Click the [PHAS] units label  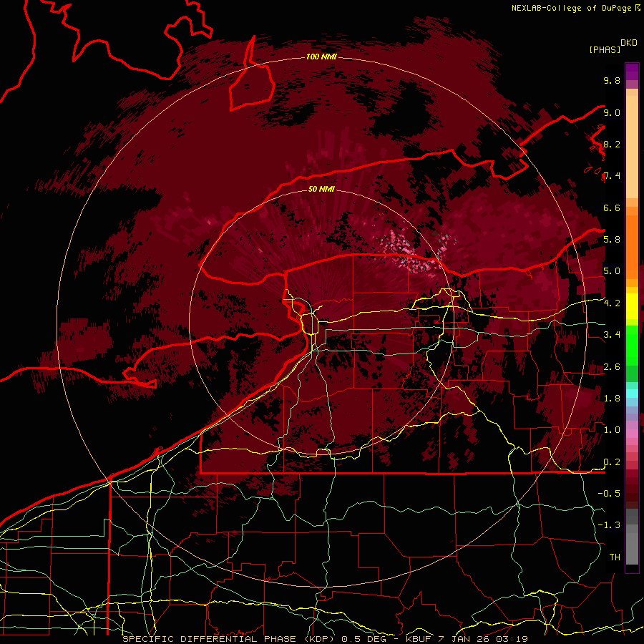coord(605,49)
